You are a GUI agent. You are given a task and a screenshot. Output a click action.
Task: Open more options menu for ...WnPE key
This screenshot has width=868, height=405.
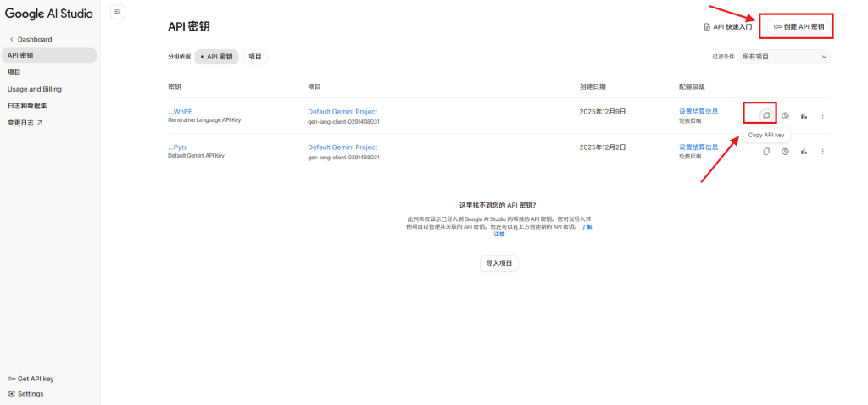click(x=822, y=115)
